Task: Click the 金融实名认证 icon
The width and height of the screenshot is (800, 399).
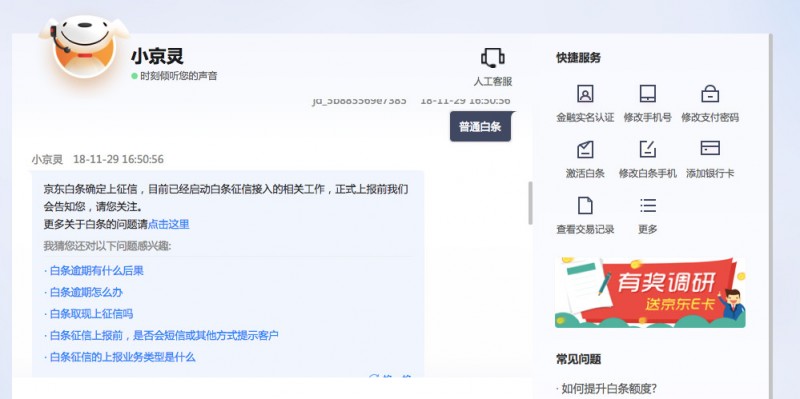Action: coord(585,94)
